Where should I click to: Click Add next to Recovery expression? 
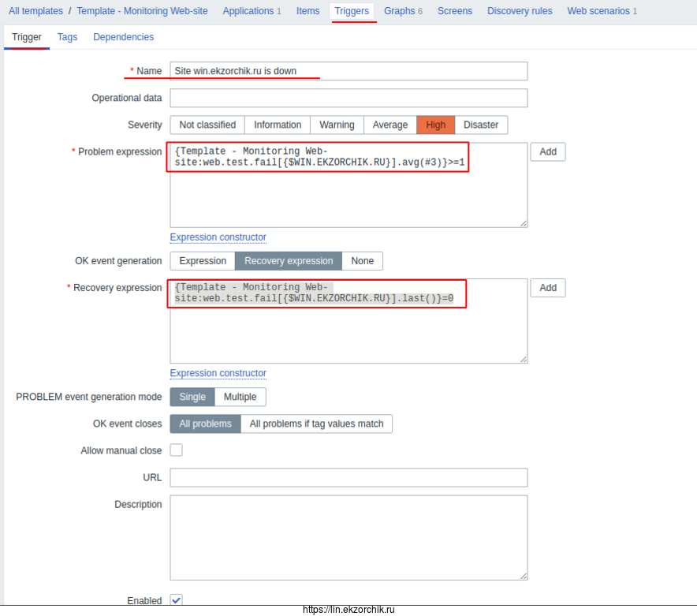point(547,288)
